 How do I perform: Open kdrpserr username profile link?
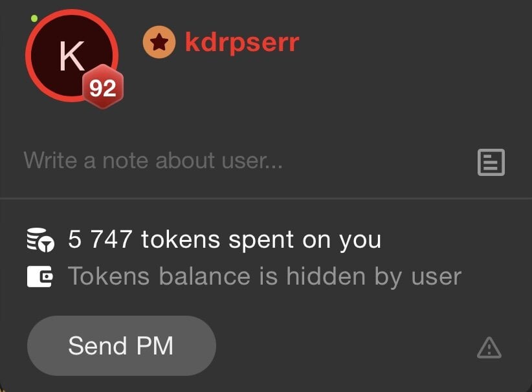242,43
